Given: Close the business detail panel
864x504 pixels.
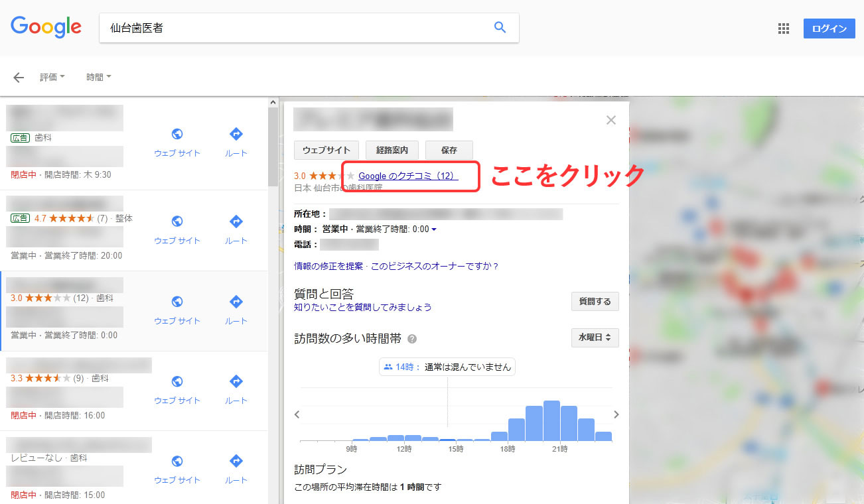Looking at the screenshot, I should [x=611, y=120].
